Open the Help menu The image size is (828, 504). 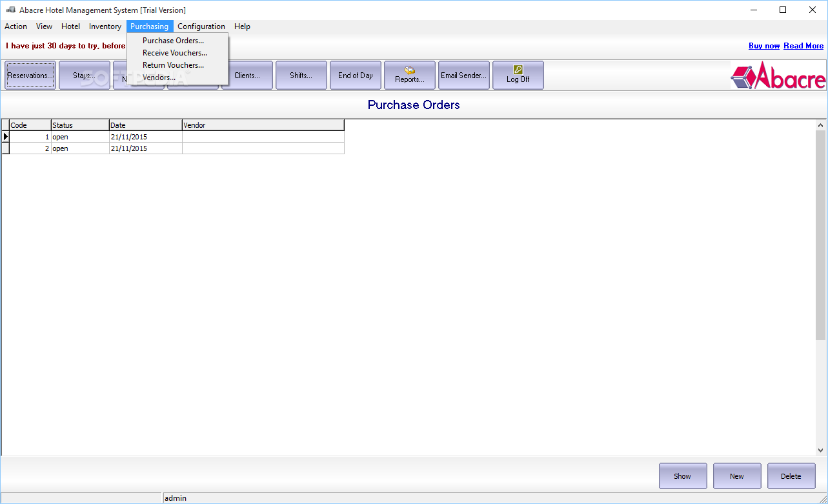pyautogui.click(x=242, y=26)
